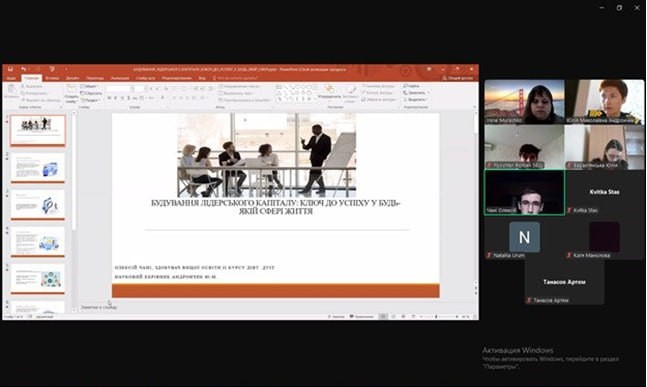The width and height of the screenshot is (647, 387).
Task: Click the Save icon in the PowerPoint title bar
Action: click(10, 69)
